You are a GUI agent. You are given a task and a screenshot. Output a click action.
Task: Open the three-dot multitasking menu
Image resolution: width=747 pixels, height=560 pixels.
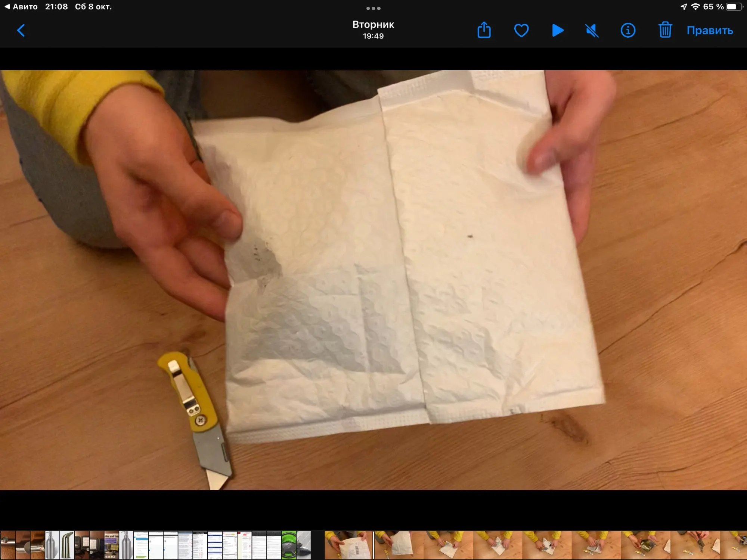pyautogui.click(x=373, y=8)
